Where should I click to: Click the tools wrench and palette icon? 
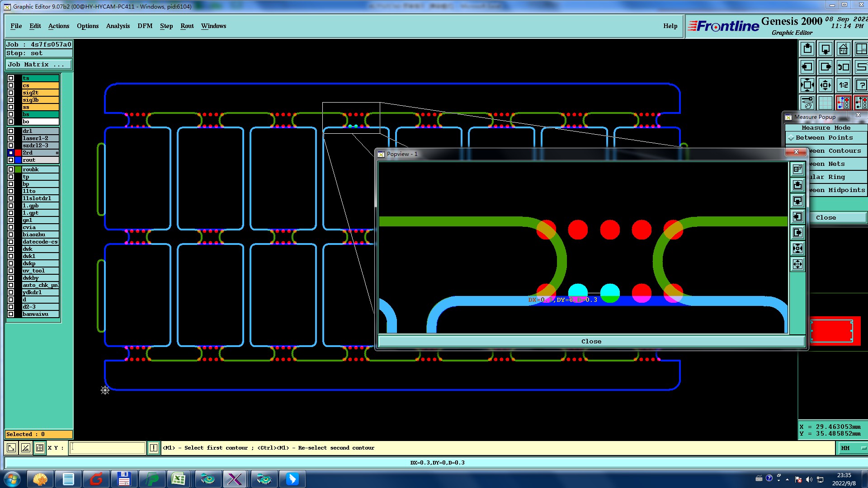[x=807, y=103]
